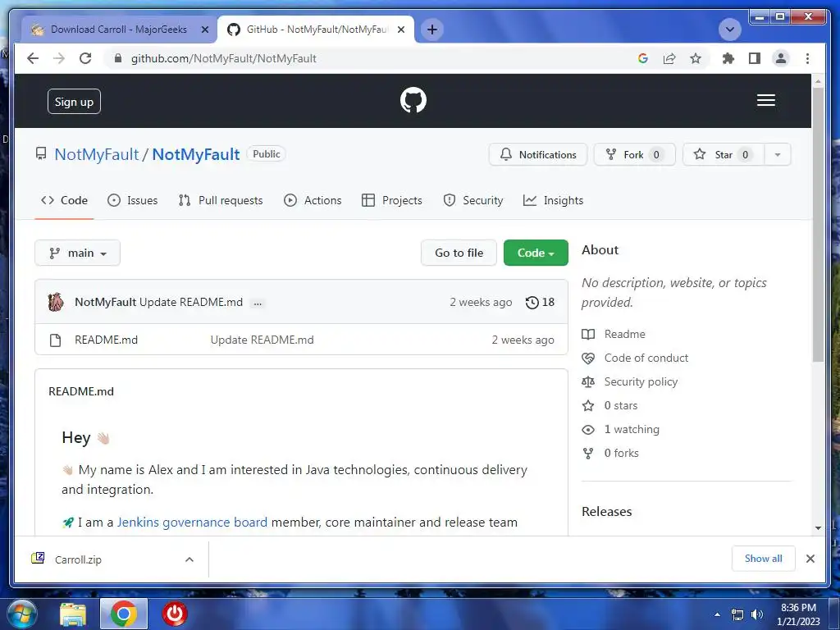840x630 pixels.
Task: Click the network icon in system tray
Action: pos(737,614)
